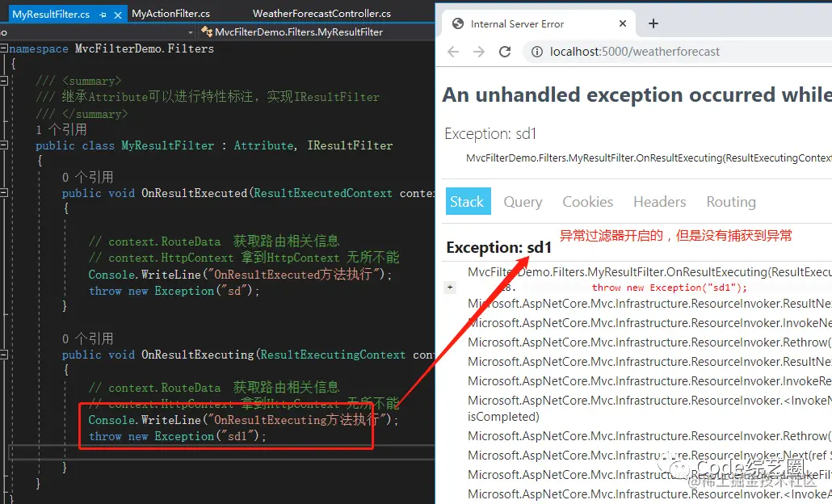The height and width of the screenshot is (504, 832).
Task: Switch to the Query tab
Action: pos(523,202)
